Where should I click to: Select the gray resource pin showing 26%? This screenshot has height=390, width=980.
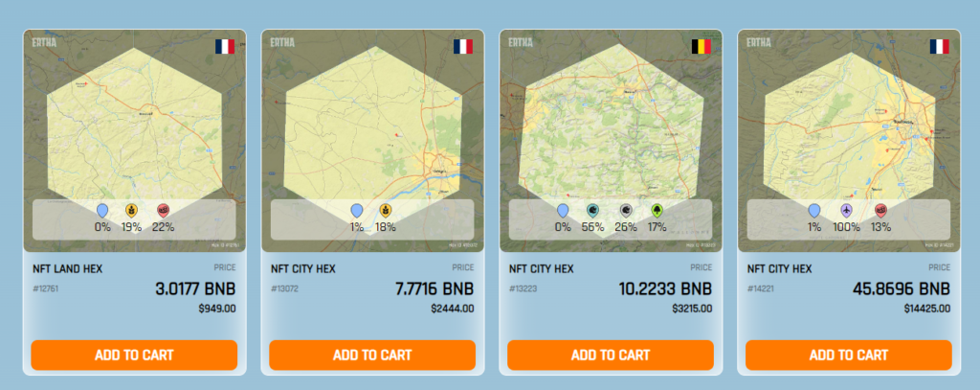point(626,210)
